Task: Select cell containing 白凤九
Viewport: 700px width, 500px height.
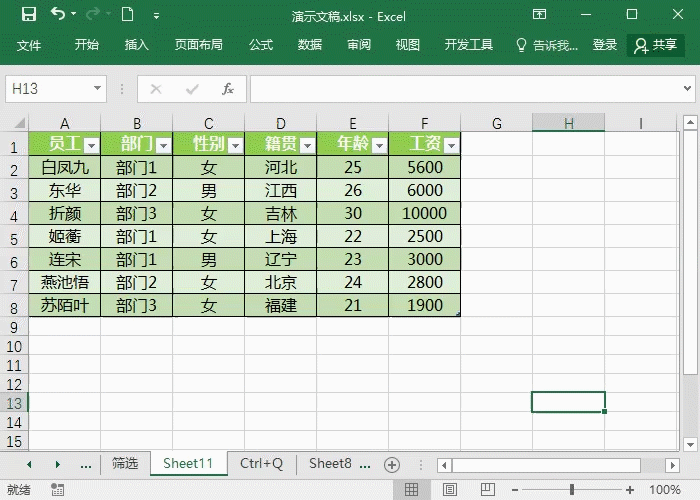Action: (x=65, y=167)
